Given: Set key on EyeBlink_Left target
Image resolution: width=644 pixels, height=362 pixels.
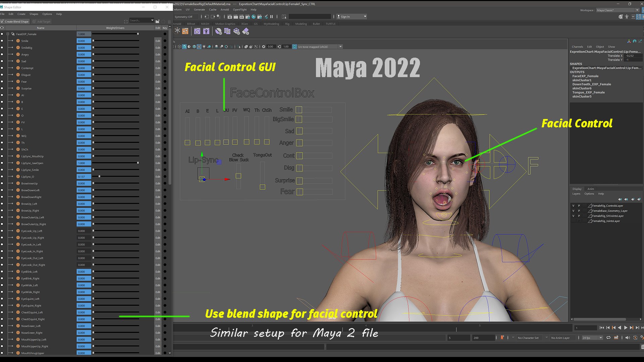Looking at the screenshot, I should (165, 272).
